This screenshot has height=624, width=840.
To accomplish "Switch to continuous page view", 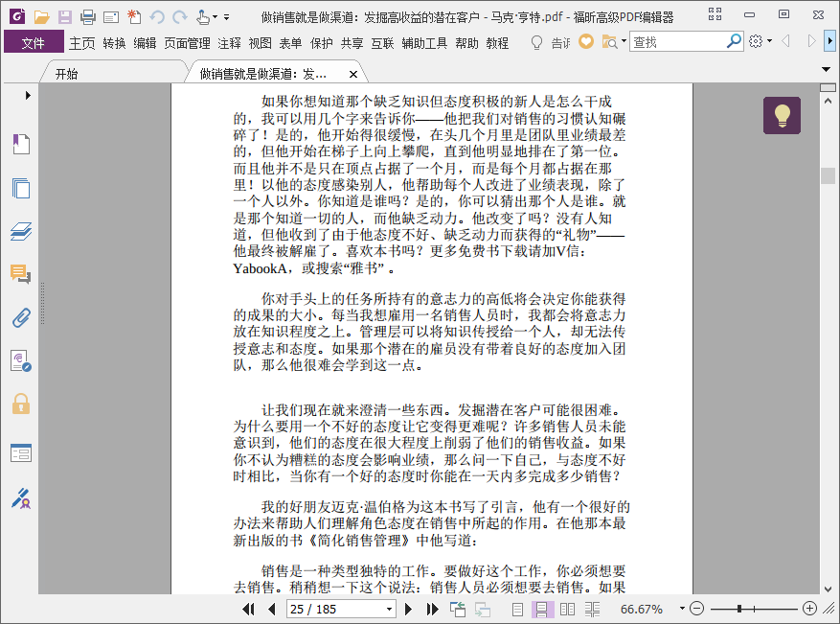I will pos(541,610).
